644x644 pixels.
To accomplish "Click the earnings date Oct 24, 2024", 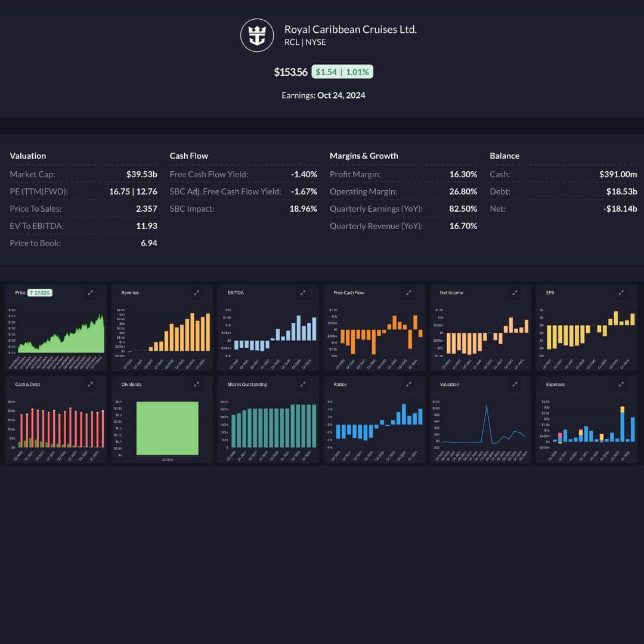I will [x=341, y=95].
